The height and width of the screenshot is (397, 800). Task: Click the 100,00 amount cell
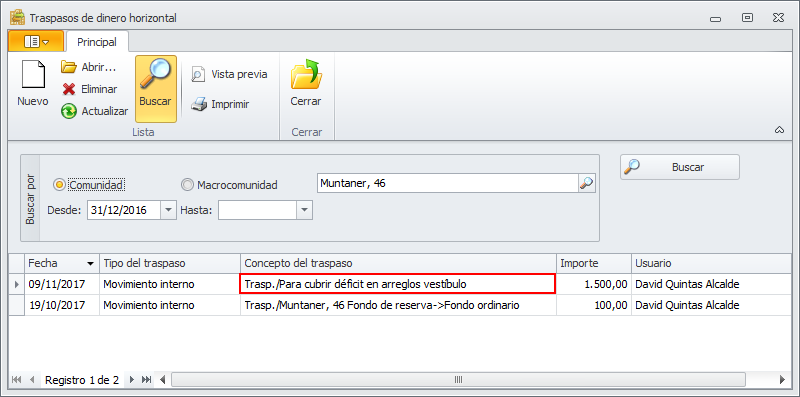[x=594, y=305]
